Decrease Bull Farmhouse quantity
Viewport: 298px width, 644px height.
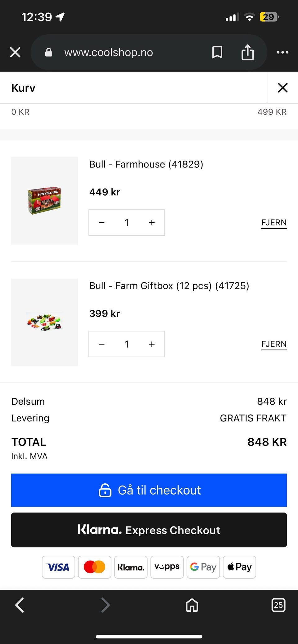coord(102,223)
